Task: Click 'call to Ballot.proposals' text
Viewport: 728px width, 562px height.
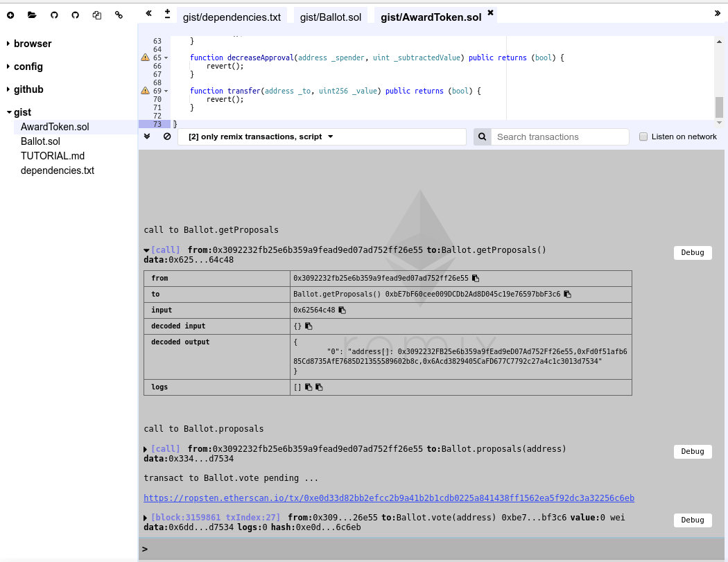Action: point(204,429)
